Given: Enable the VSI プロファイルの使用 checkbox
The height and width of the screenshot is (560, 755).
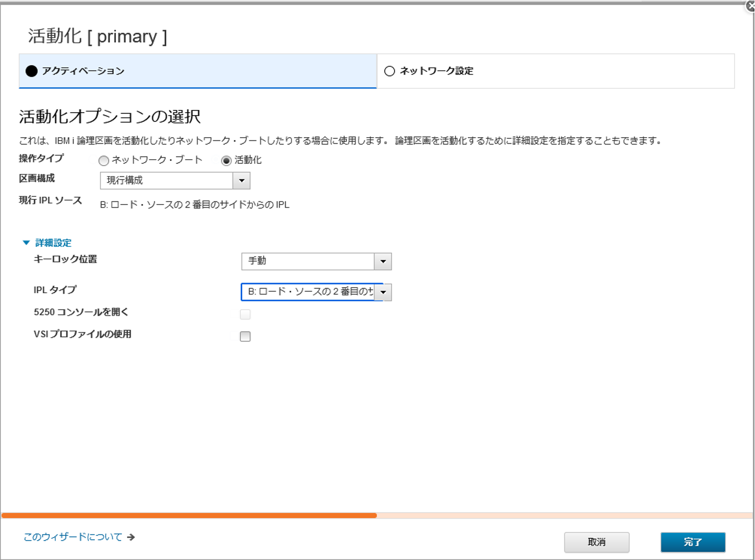Looking at the screenshot, I should tap(245, 336).
